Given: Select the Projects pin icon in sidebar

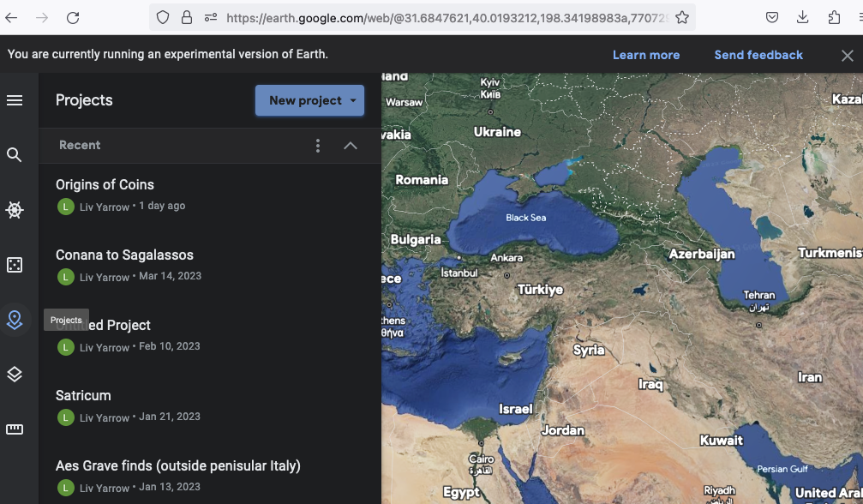Looking at the screenshot, I should [15, 320].
